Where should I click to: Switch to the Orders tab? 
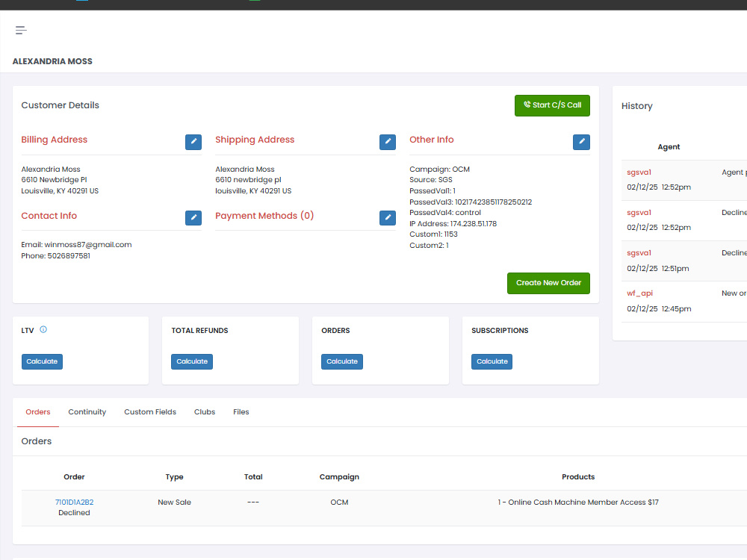click(38, 412)
